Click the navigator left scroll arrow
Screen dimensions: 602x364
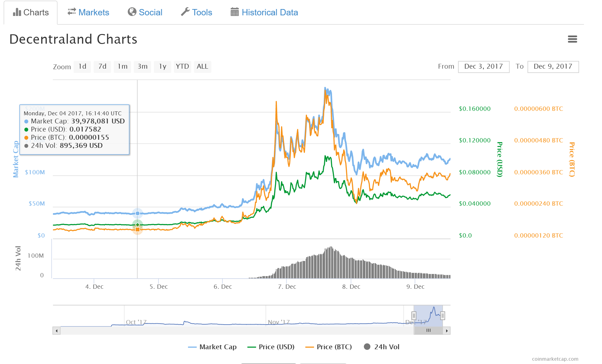coord(56,331)
